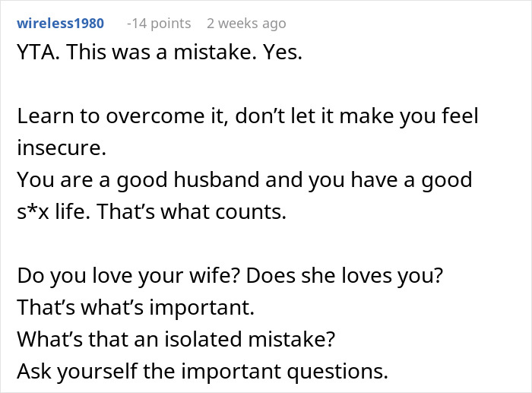Viewport: 532px width, 393px height.
Task: Click the censored word "s*x"
Action: point(33,212)
